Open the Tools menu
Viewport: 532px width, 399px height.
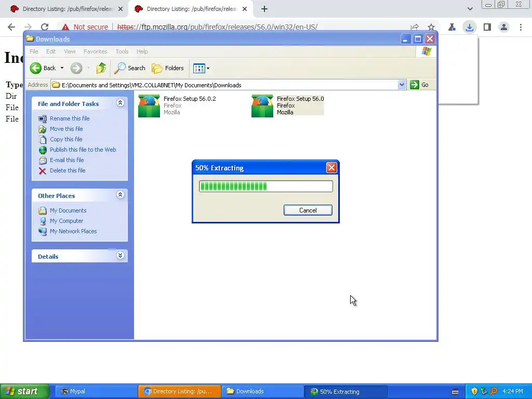pyautogui.click(x=122, y=51)
